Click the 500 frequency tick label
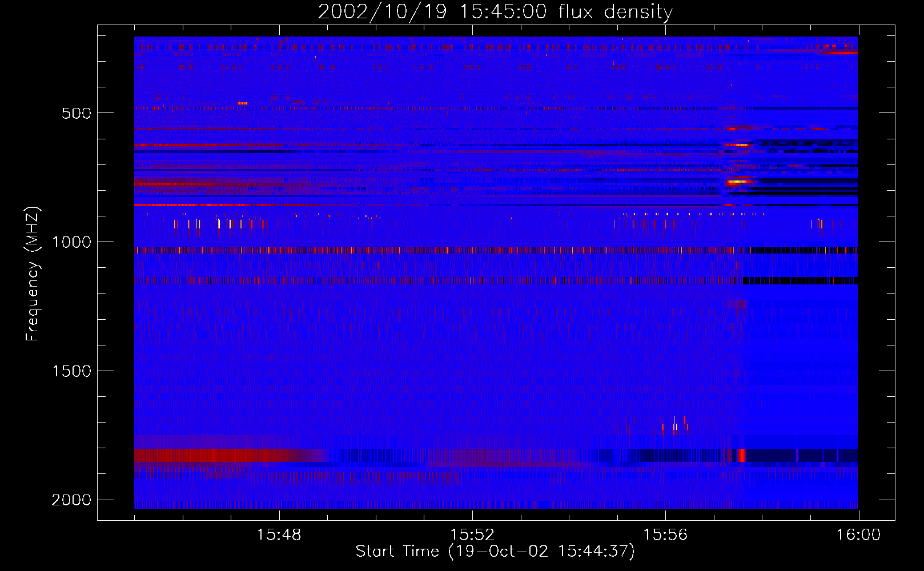The height and width of the screenshot is (571, 924). pos(77,113)
